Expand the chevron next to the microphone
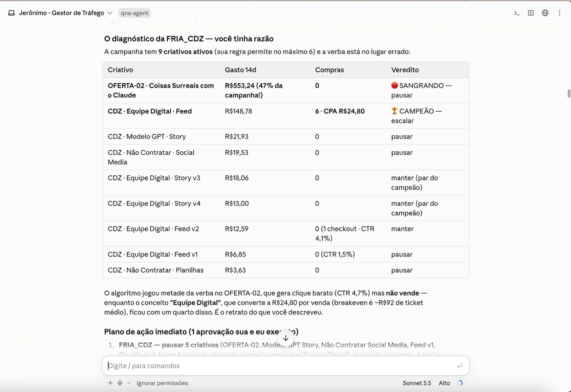 tap(129, 383)
